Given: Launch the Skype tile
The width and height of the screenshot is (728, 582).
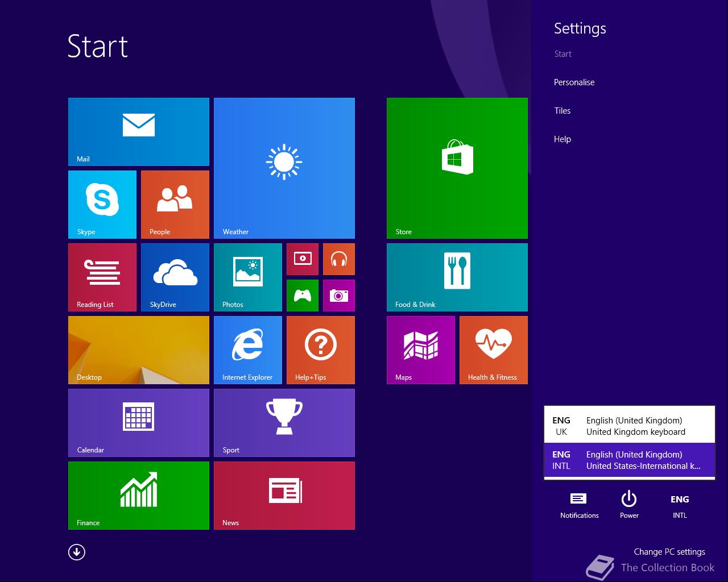Looking at the screenshot, I should click(102, 205).
